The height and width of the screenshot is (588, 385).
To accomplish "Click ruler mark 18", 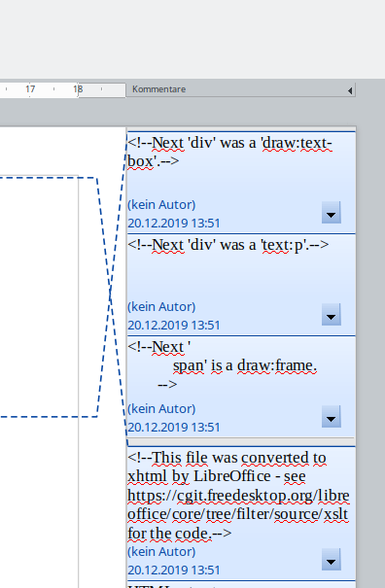I will (x=78, y=89).
